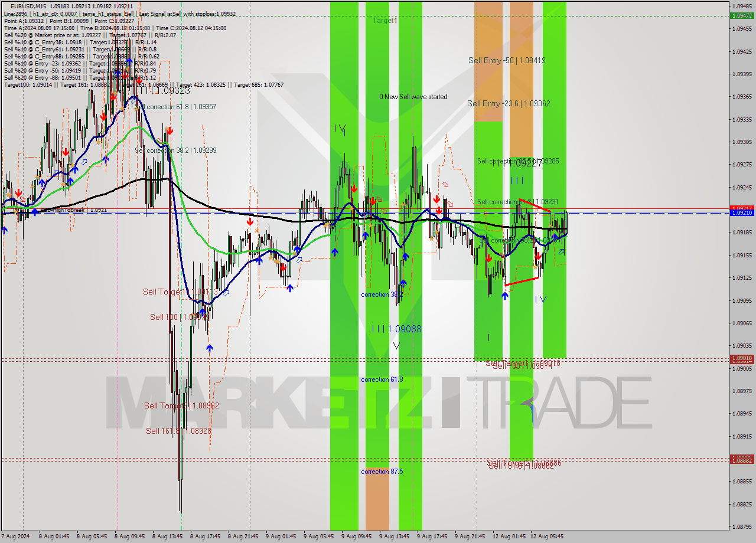This screenshot has width=756, height=543.
Task: Click the 'Sell correction' 1.09231 label on right
Action: pyautogui.click(x=517, y=202)
